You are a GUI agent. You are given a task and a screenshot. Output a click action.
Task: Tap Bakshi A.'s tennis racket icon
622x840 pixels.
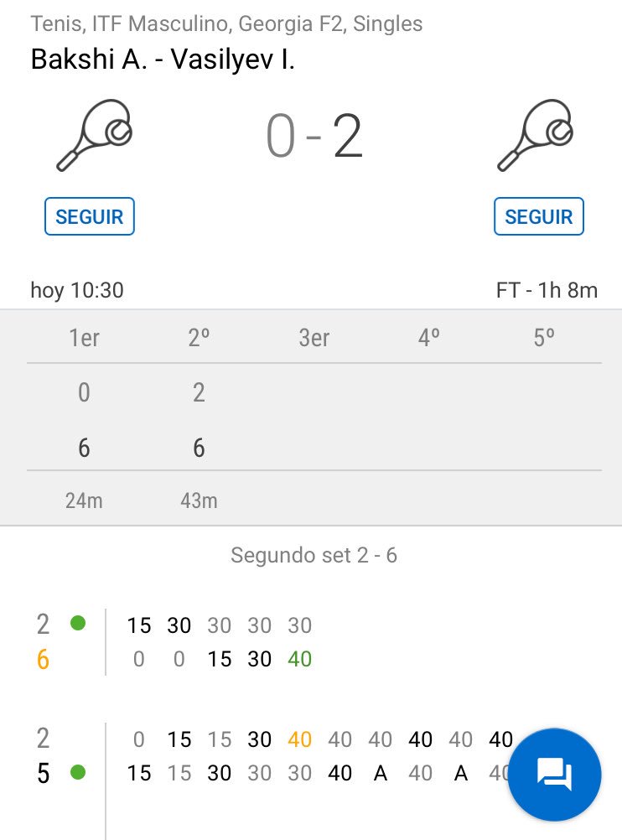pos(94,135)
